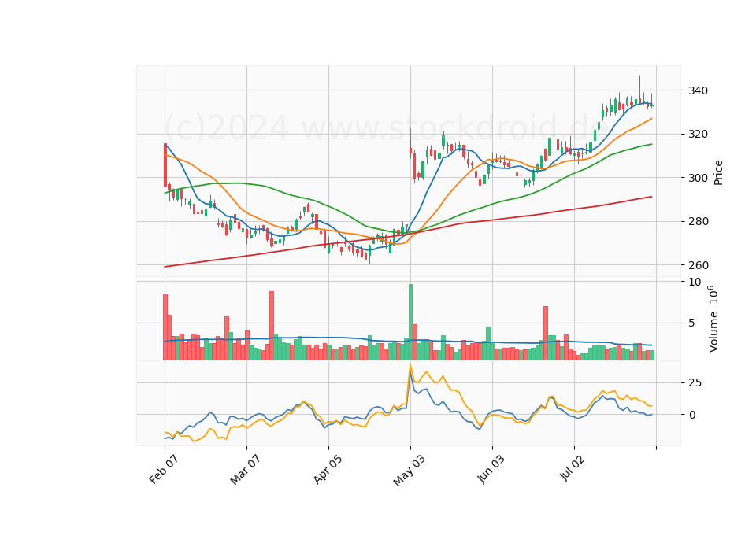
Task: Click the volume axis 5 label
Action: pos(692,323)
